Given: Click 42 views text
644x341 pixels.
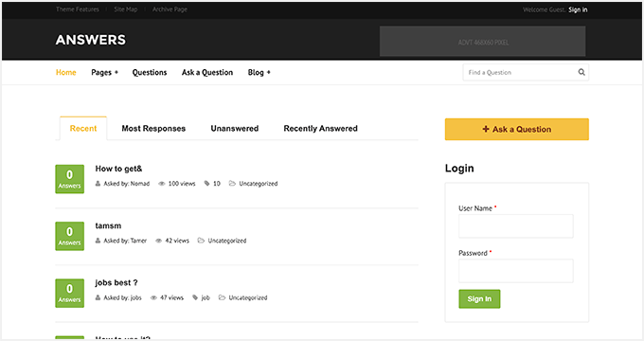Looking at the screenshot, I should tap(177, 241).
